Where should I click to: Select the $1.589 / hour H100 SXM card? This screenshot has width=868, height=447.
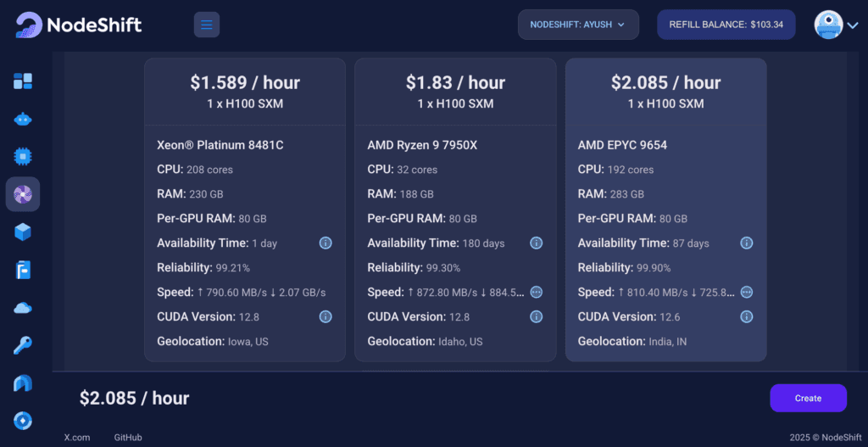245,210
